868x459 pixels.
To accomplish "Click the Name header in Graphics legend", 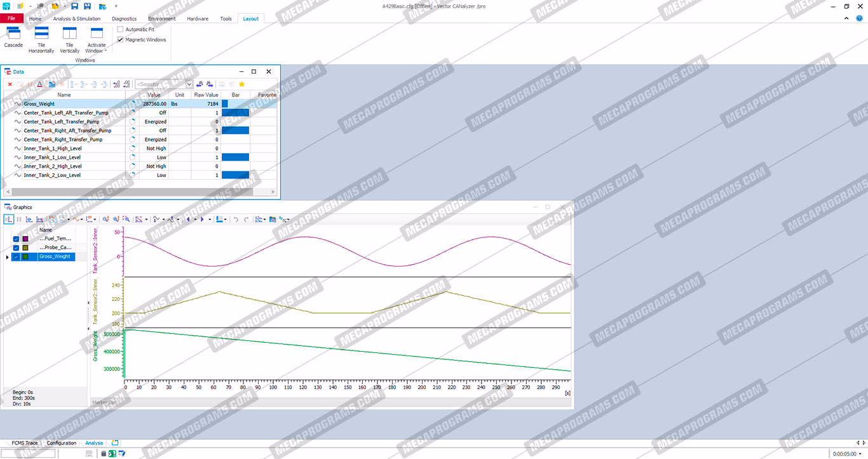I will click(x=46, y=230).
